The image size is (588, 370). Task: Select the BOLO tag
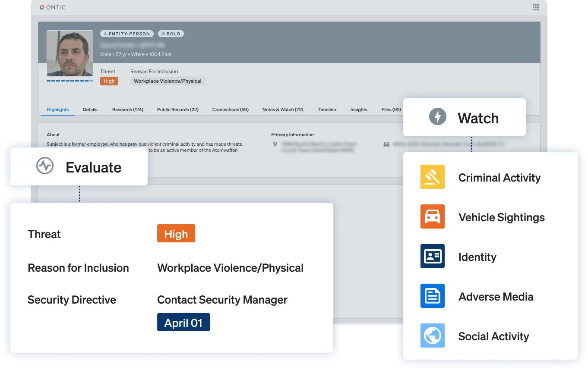[171, 34]
